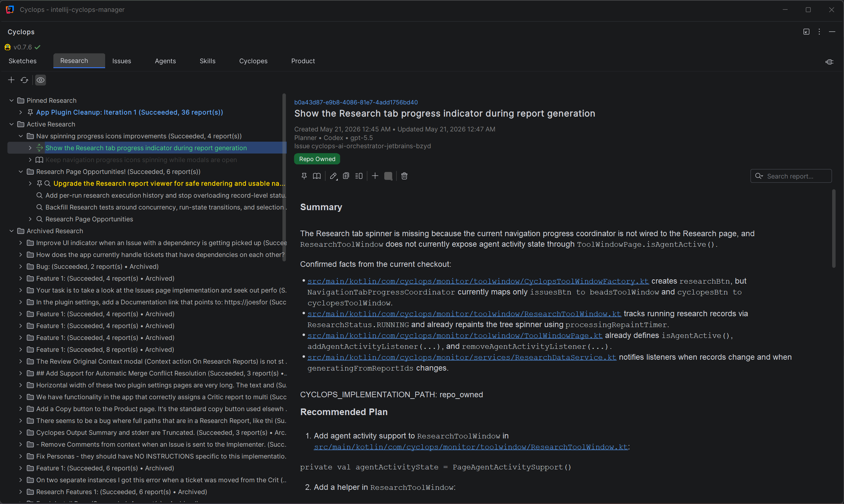Collapse the Archived Research group
Image resolution: width=844 pixels, height=504 pixels.
(x=12, y=231)
